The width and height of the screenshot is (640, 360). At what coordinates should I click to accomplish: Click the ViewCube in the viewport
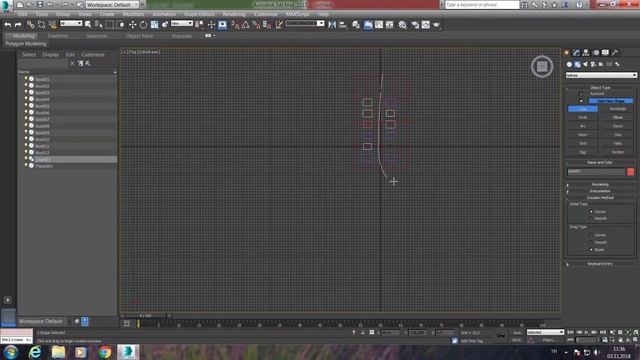[x=542, y=67]
